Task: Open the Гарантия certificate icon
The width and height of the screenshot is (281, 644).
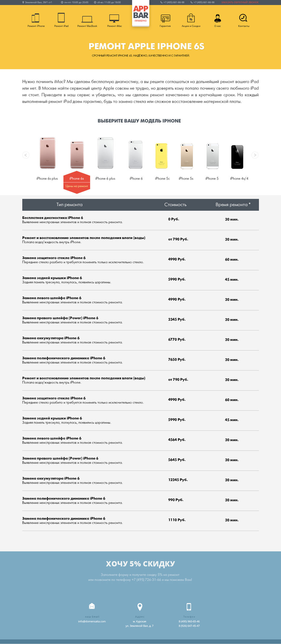Action: pyautogui.click(x=165, y=19)
